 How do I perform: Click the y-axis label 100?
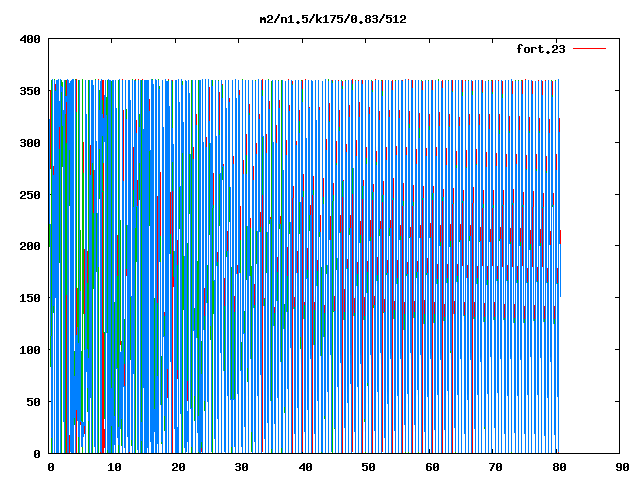point(30,350)
